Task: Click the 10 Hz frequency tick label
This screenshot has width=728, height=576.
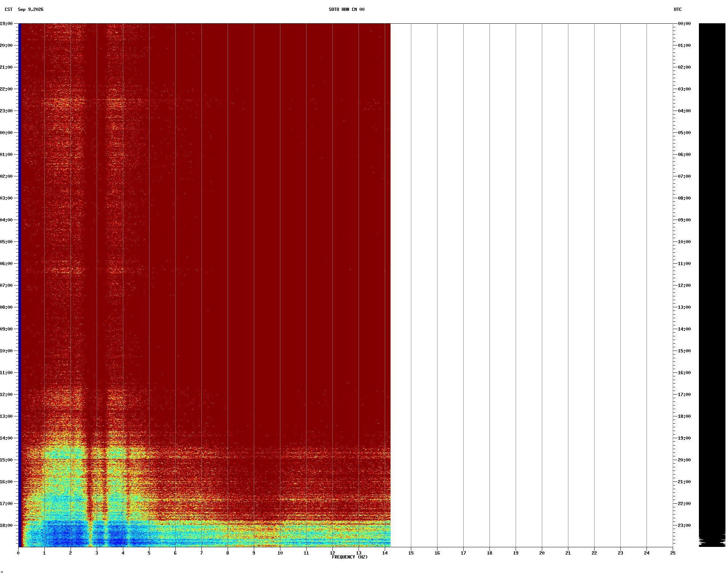Action: pyautogui.click(x=280, y=553)
